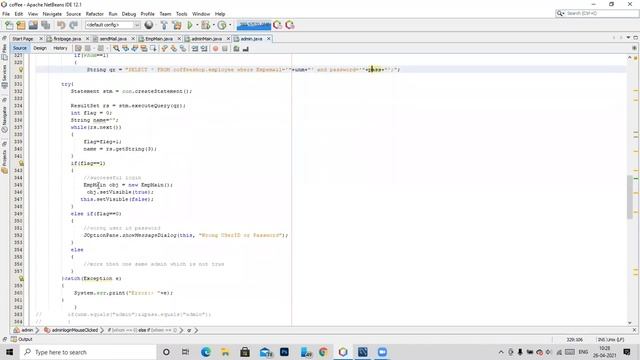Click the Shift Line Right editor icon
640x360 pixels.
click(204, 49)
